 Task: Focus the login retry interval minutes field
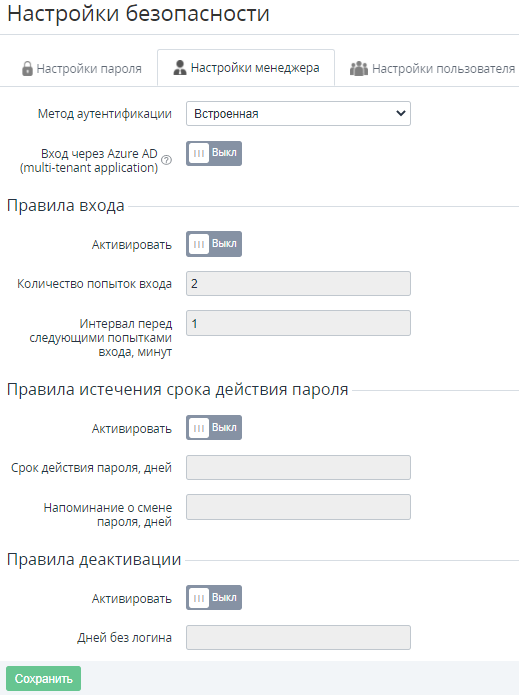(x=298, y=323)
